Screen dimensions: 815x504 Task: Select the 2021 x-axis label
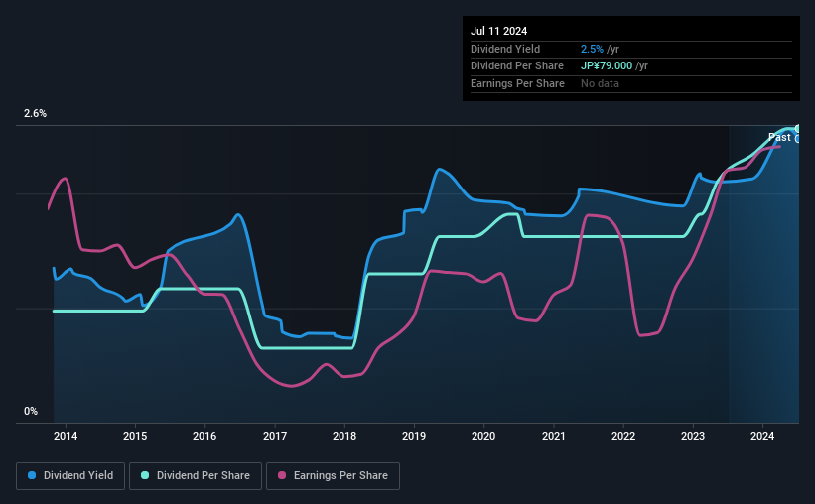554,436
